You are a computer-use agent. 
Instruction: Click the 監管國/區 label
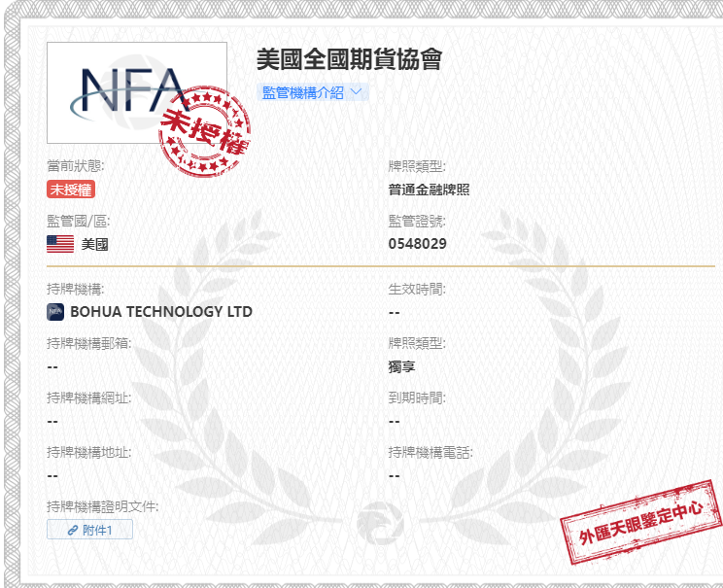[x=79, y=221]
